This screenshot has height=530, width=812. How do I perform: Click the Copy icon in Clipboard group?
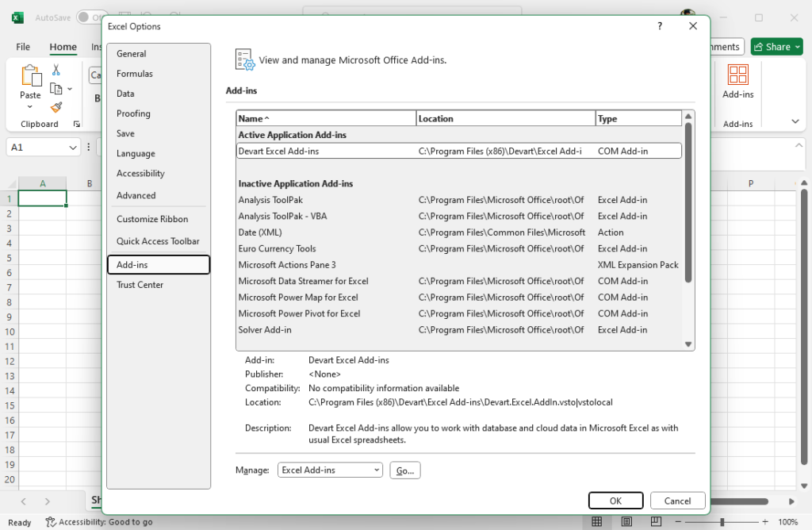click(x=56, y=89)
